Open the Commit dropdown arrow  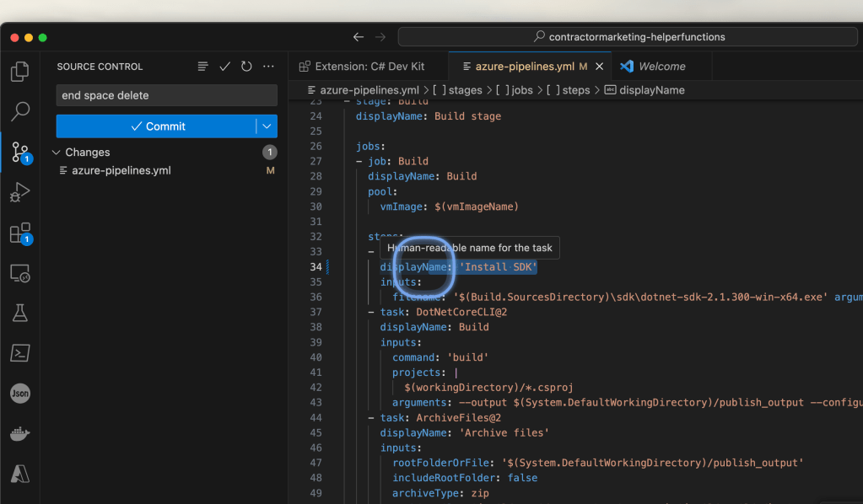pos(267,126)
